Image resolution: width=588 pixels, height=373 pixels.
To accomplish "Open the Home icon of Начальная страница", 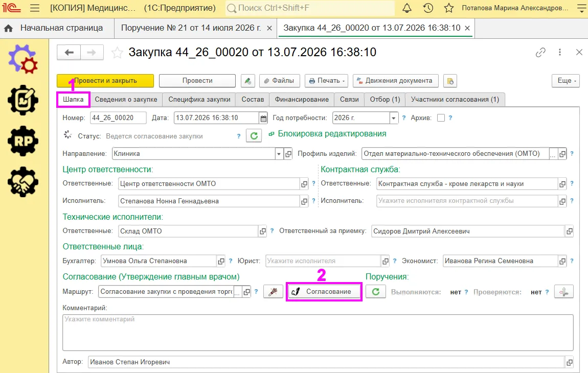I will click(x=8, y=28).
